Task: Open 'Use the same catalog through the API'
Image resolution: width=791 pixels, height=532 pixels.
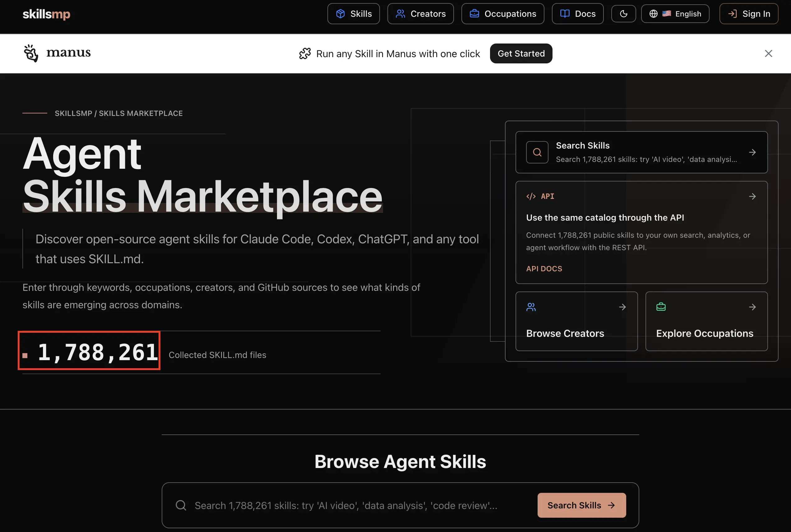Action: (x=605, y=218)
